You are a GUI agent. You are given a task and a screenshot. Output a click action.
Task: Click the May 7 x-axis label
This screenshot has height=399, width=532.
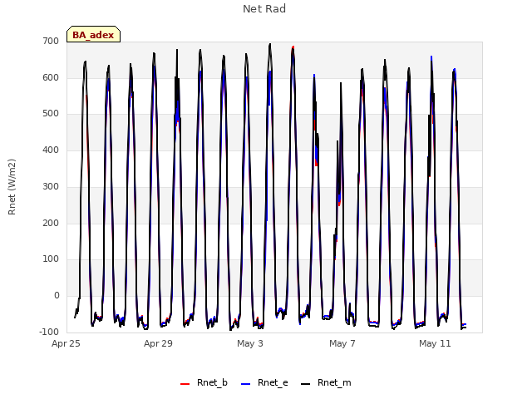[x=342, y=343]
